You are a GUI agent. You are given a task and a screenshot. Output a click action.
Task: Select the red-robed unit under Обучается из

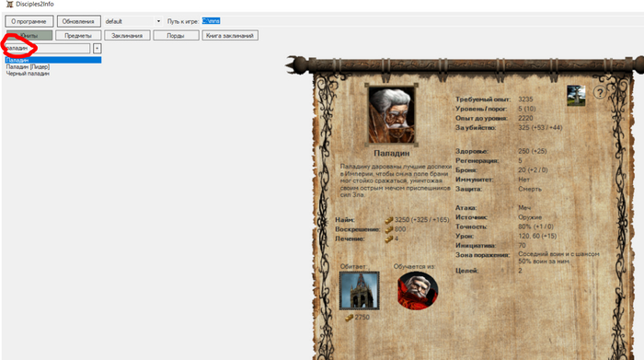tap(418, 291)
